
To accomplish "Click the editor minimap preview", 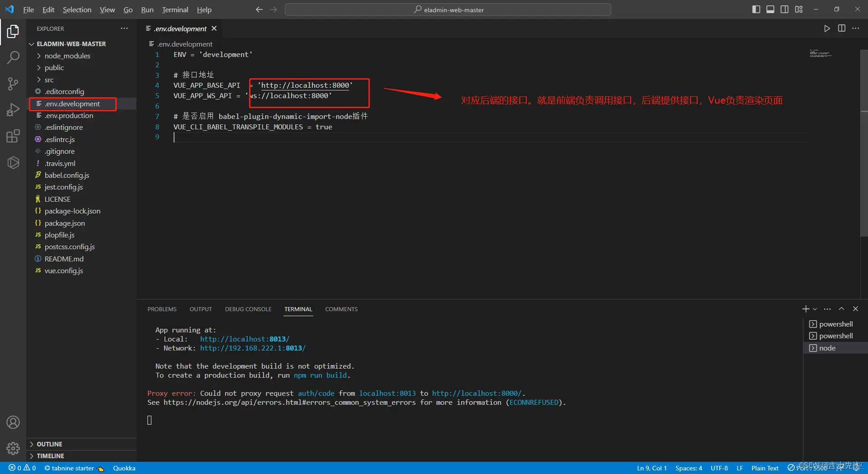I will [821, 54].
